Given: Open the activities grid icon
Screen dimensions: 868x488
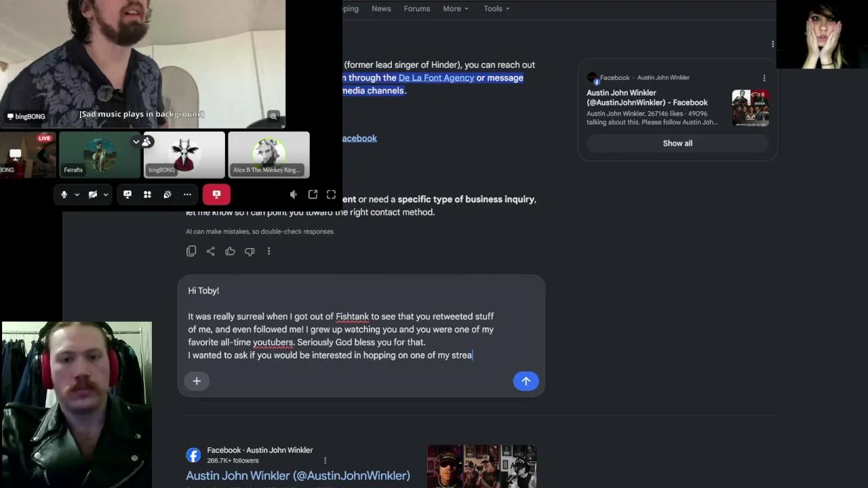Looking at the screenshot, I should tap(147, 195).
